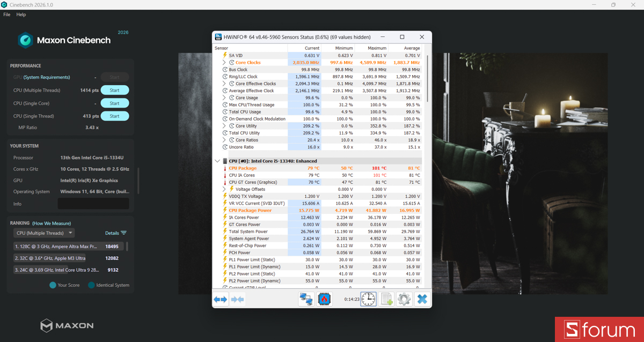Click the Maxon logo at bottom left
Image resolution: width=644 pixels, height=342 pixels.
[67, 325]
